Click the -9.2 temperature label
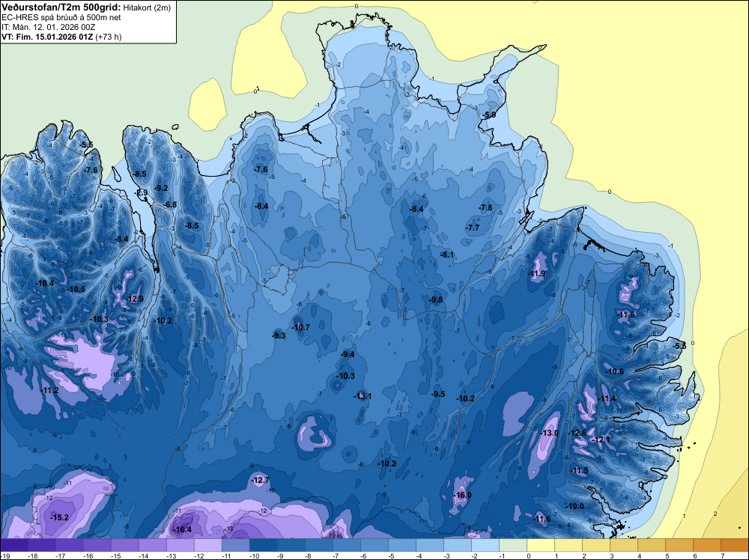This screenshot has height=560, width=749. 161,188
